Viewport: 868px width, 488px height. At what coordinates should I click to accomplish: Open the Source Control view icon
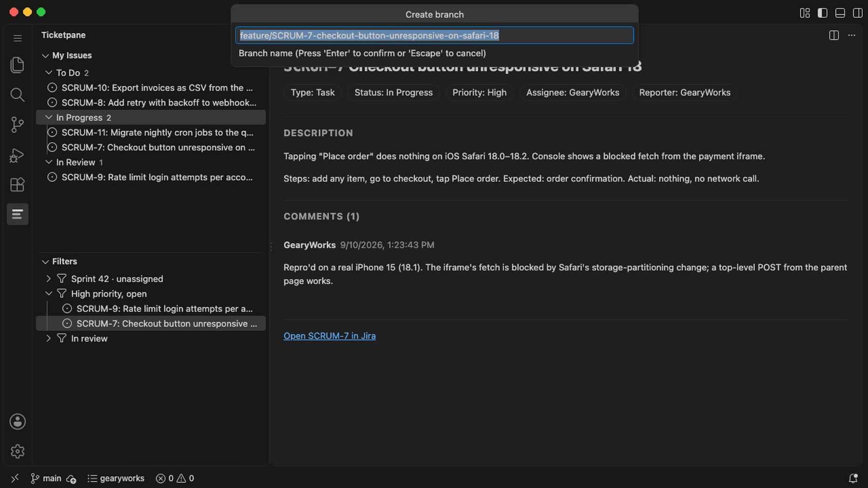pyautogui.click(x=17, y=125)
